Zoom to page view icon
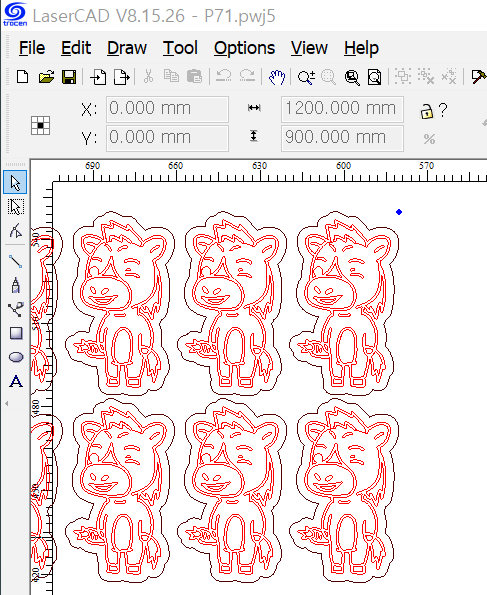This screenshot has height=595, width=487. point(375,77)
